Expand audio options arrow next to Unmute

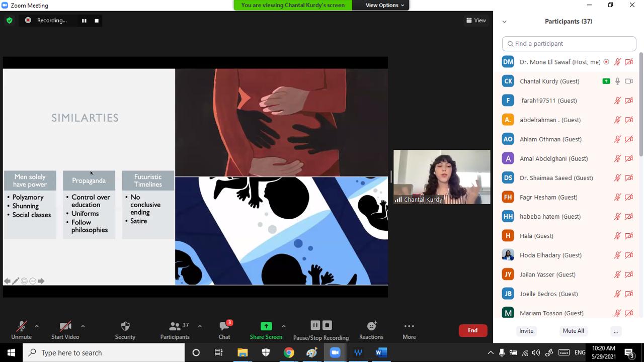click(37, 326)
